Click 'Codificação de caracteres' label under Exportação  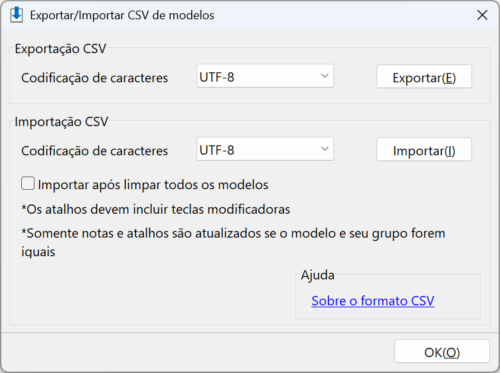tap(95, 78)
